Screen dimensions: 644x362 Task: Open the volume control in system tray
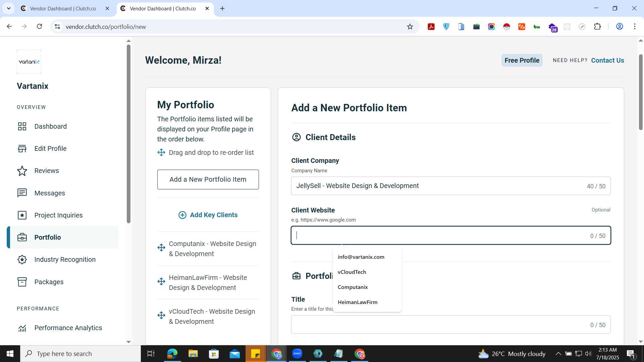[588, 354]
